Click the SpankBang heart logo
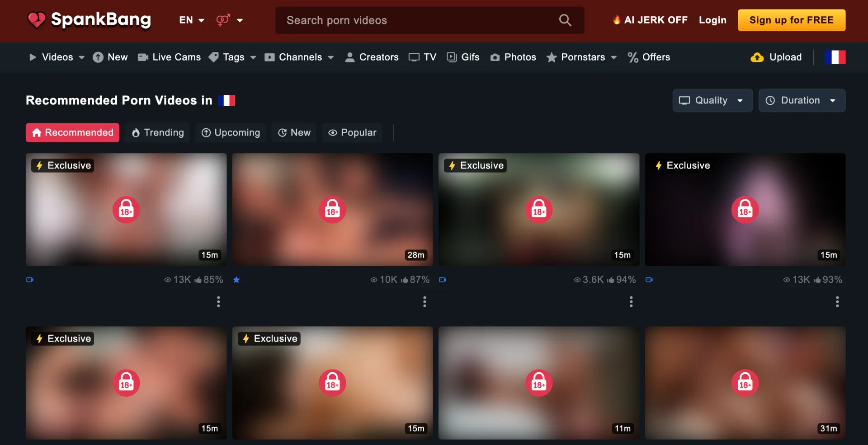868x445 pixels. click(x=36, y=20)
